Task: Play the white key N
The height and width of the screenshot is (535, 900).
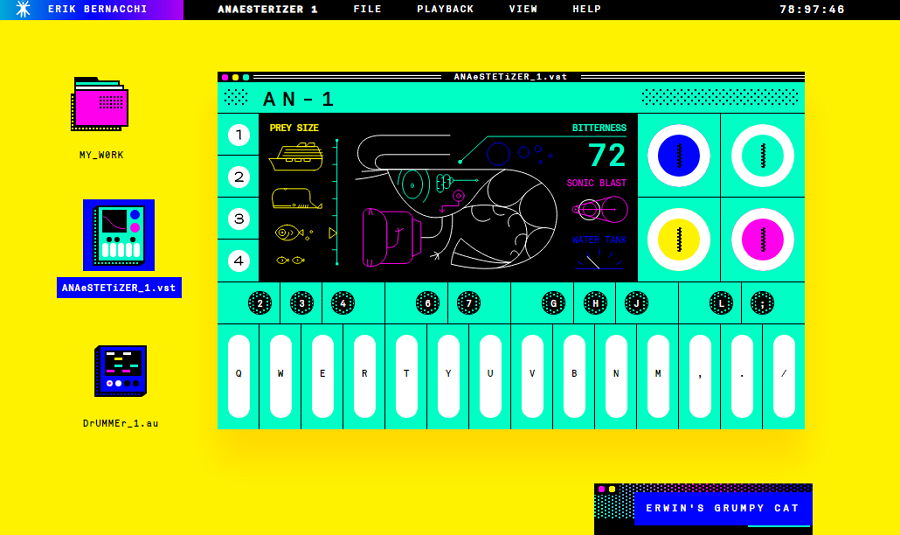Action: 616,376
